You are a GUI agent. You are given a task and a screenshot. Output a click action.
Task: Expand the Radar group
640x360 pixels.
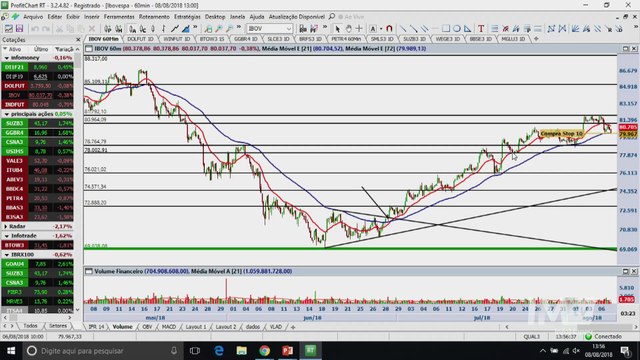[6, 226]
